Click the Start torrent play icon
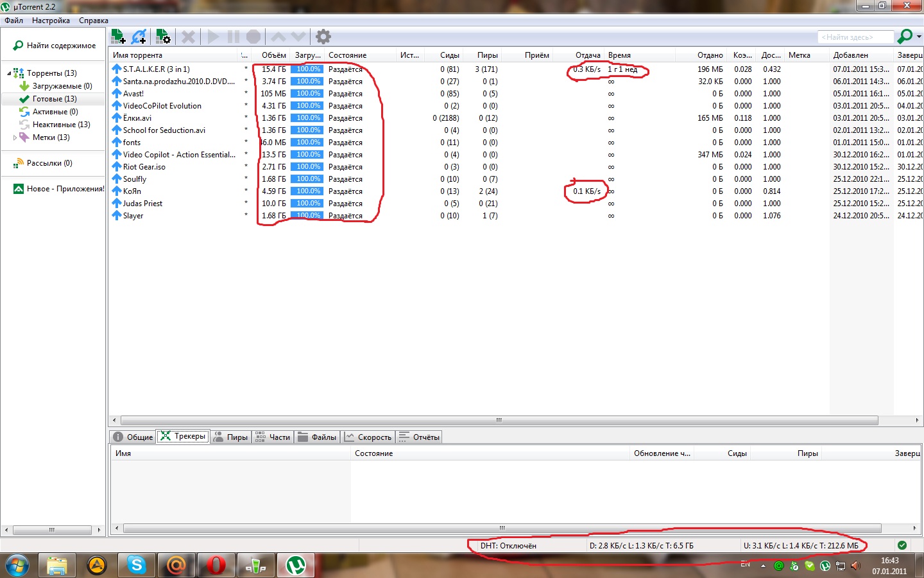 [x=213, y=37]
